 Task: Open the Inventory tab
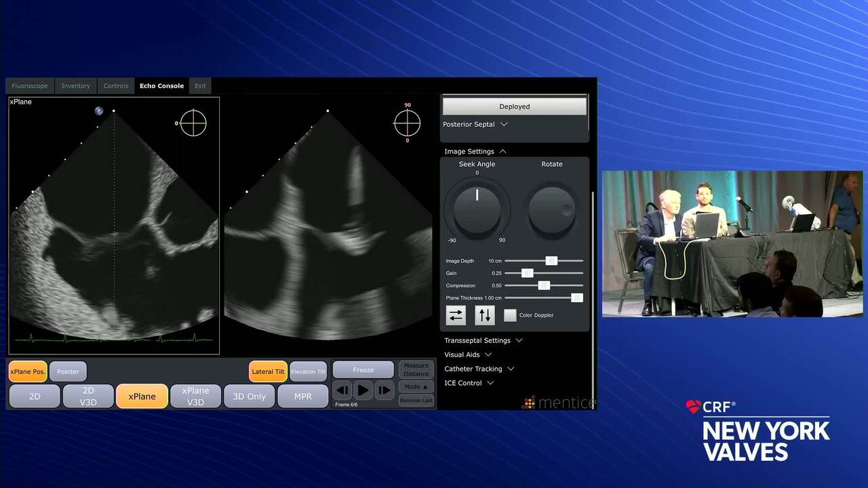[x=75, y=86]
